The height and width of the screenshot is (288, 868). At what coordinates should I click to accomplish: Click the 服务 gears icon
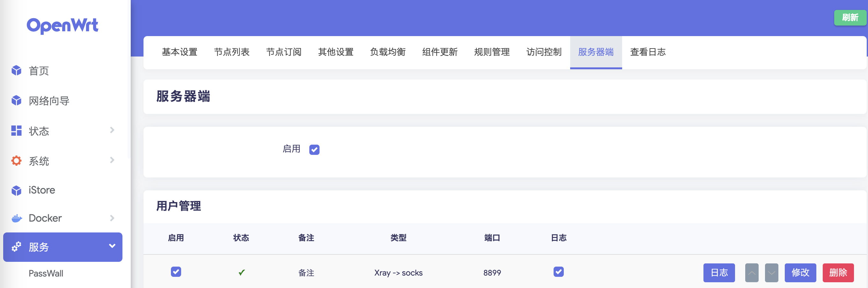pyautogui.click(x=16, y=247)
